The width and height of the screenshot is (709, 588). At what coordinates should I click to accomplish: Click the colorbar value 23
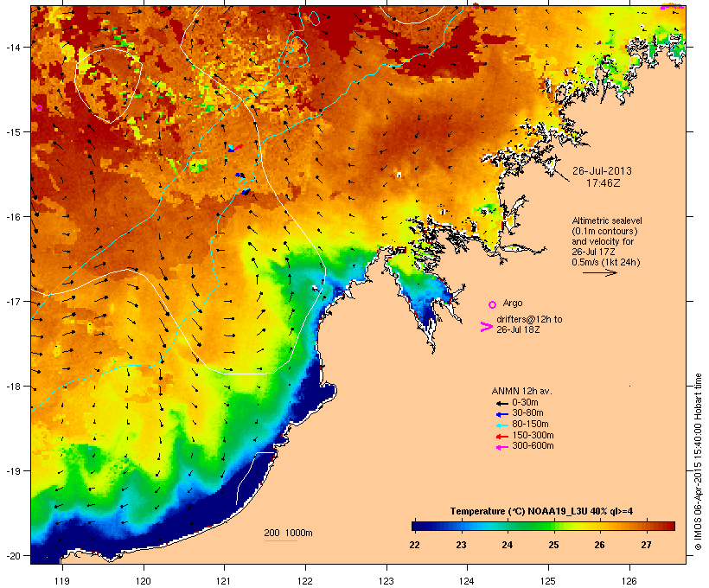461,545
